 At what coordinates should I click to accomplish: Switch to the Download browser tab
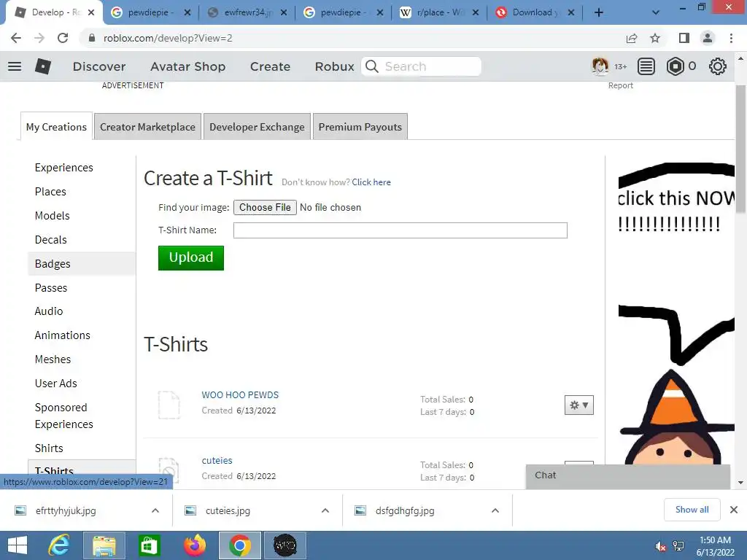click(535, 12)
